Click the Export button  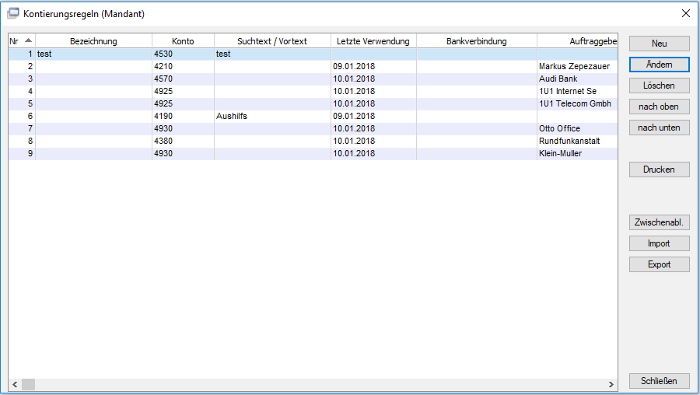[x=659, y=264]
